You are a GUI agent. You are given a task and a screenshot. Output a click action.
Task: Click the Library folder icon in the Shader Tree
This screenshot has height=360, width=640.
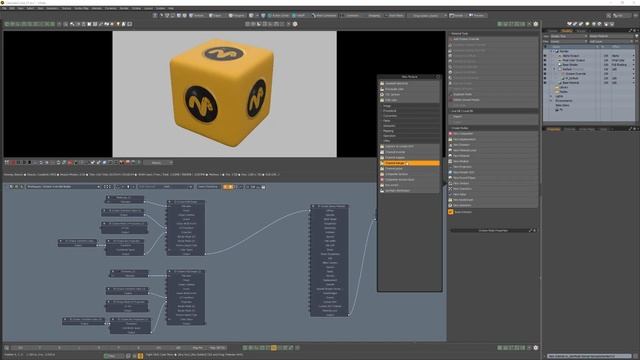pos(557,87)
